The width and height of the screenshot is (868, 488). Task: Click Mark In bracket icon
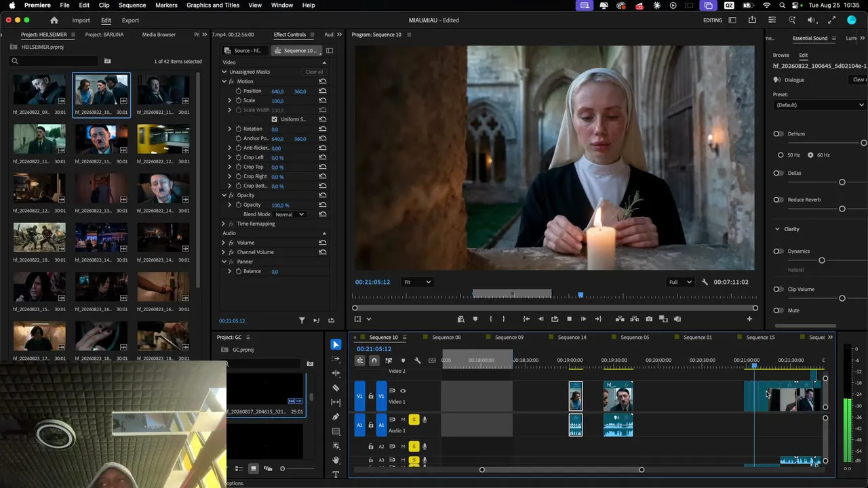[490, 319]
